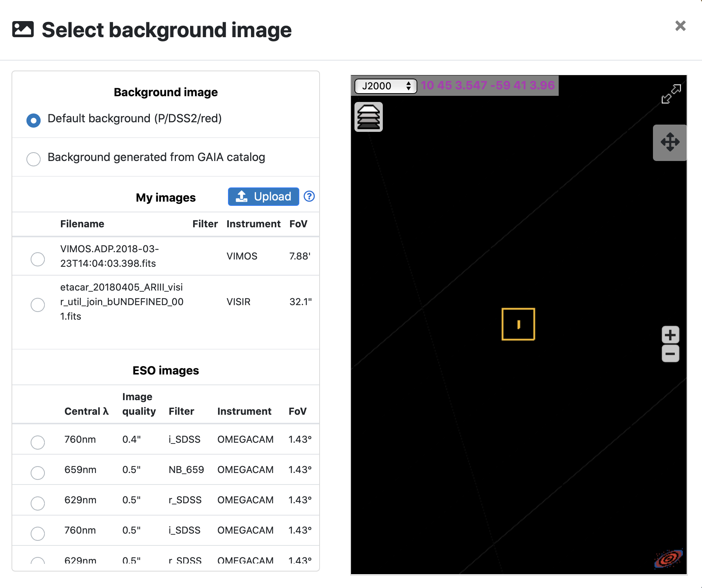Select first 629nm r_SDSS OMEGACAM image
This screenshot has height=588, width=702.
point(38,503)
